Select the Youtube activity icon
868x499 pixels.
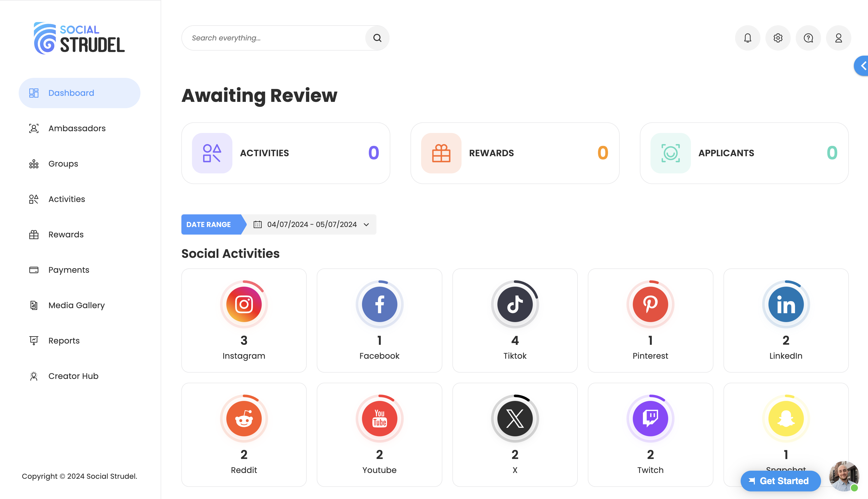point(379,418)
